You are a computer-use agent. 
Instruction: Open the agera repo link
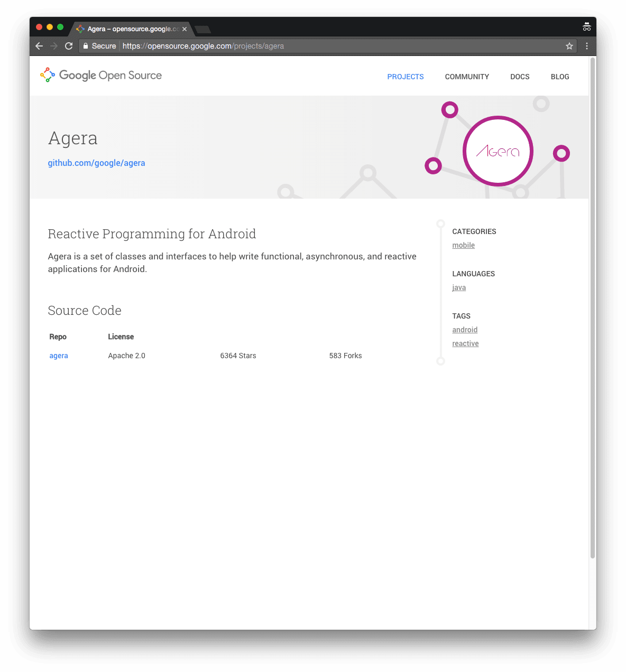[59, 356]
